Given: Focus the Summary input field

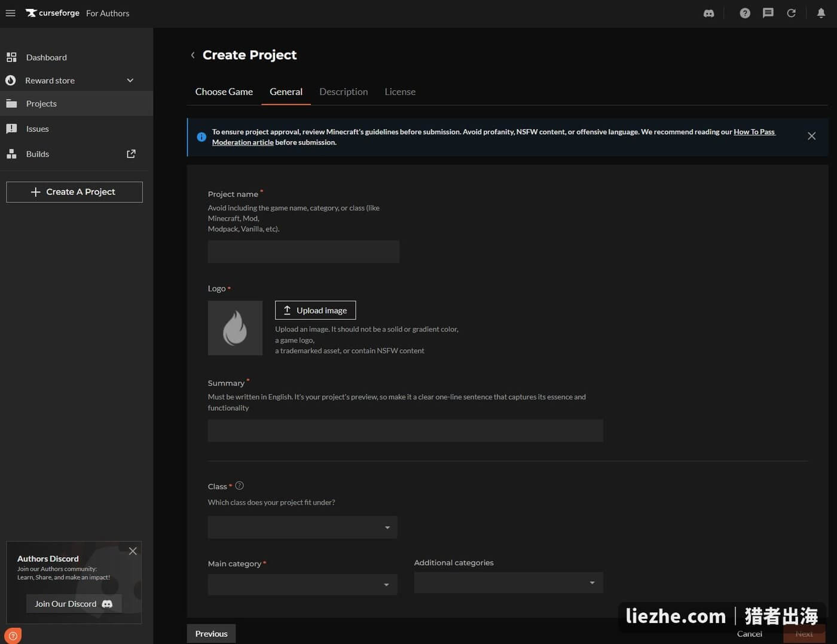Looking at the screenshot, I should (x=405, y=431).
